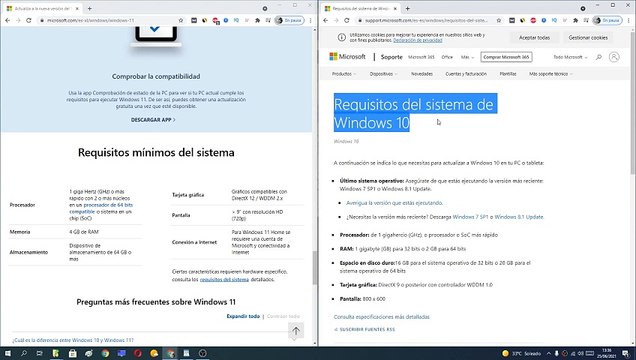Open the Opera icon on taskbar
The image size is (636, 360).
(138, 354)
